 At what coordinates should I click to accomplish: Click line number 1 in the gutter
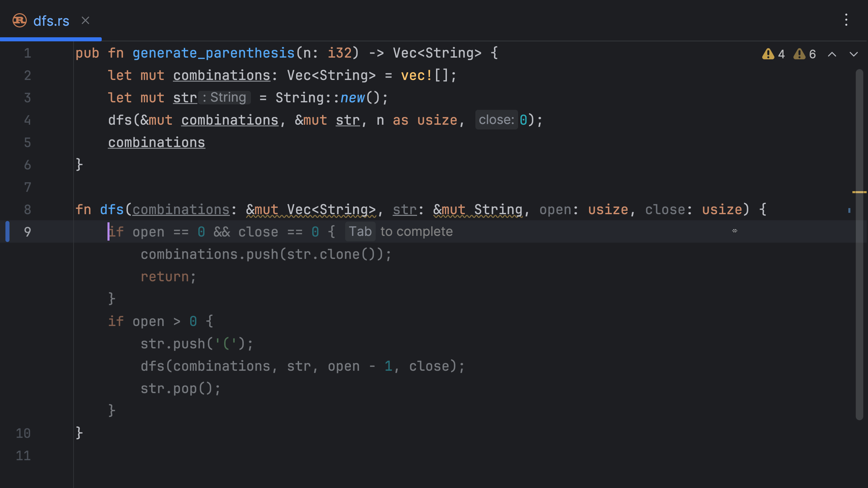(27, 53)
